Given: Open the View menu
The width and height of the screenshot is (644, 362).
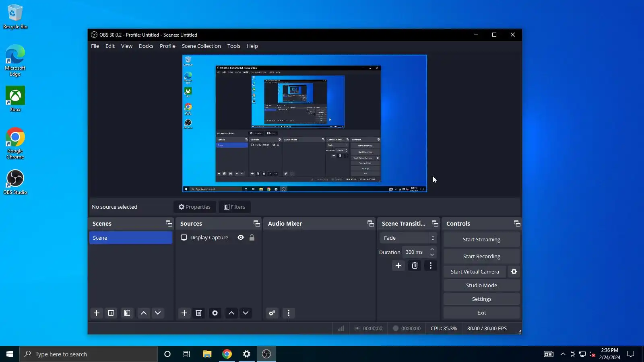Looking at the screenshot, I should (127, 46).
